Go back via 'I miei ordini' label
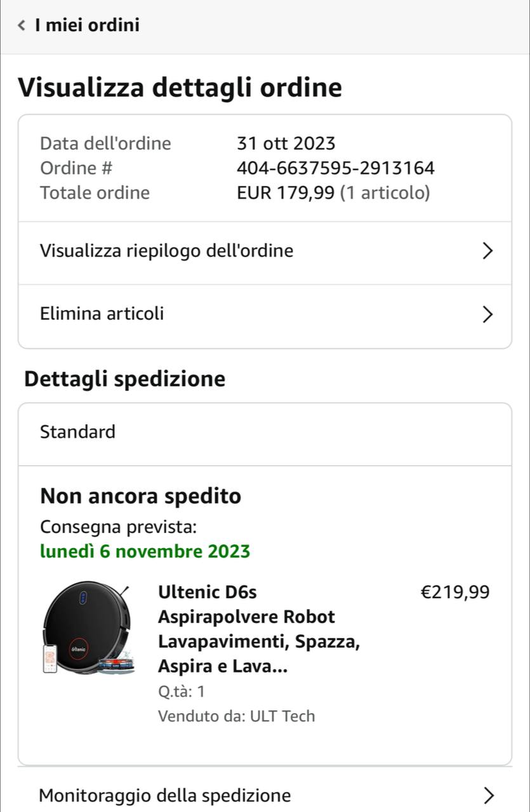This screenshot has width=530, height=812. click(88, 25)
